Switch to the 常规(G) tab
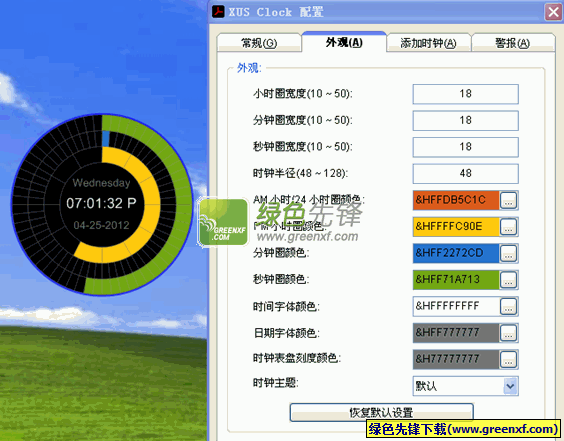Image resolution: width=564 pixels, height=441 pixels. click(259, 43)
